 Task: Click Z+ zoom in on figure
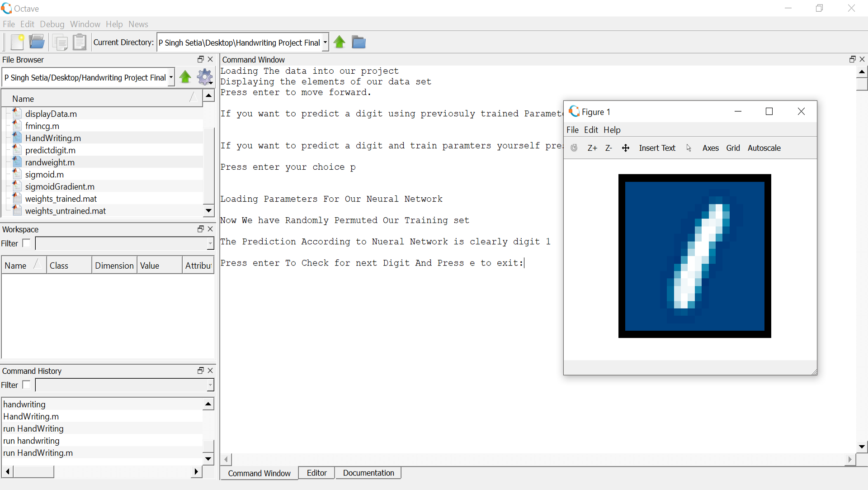pos(592,148)
